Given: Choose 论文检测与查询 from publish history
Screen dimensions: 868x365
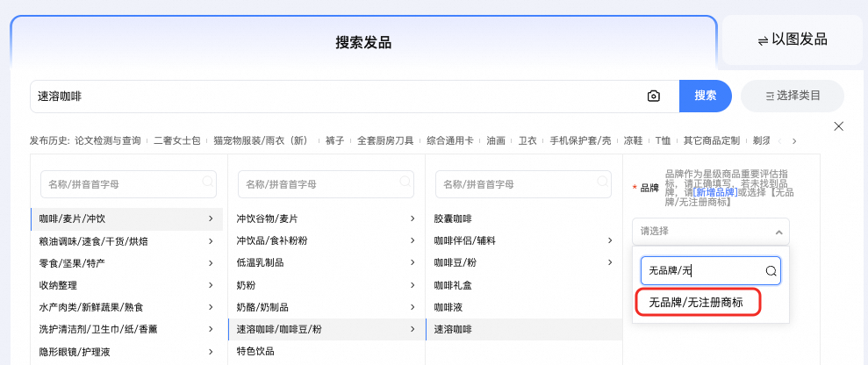Looking at the screenshot, I should coord(108,141).
